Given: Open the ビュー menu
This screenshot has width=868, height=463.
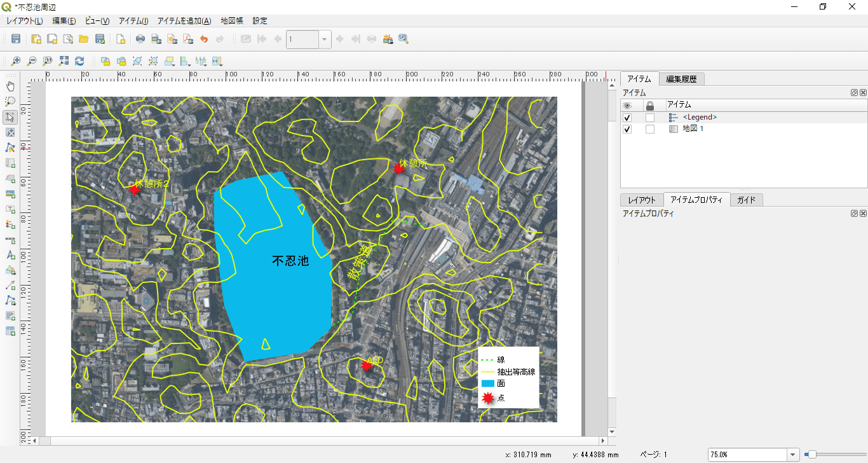Looking at the screenshot, I should (x=97, y=21).
